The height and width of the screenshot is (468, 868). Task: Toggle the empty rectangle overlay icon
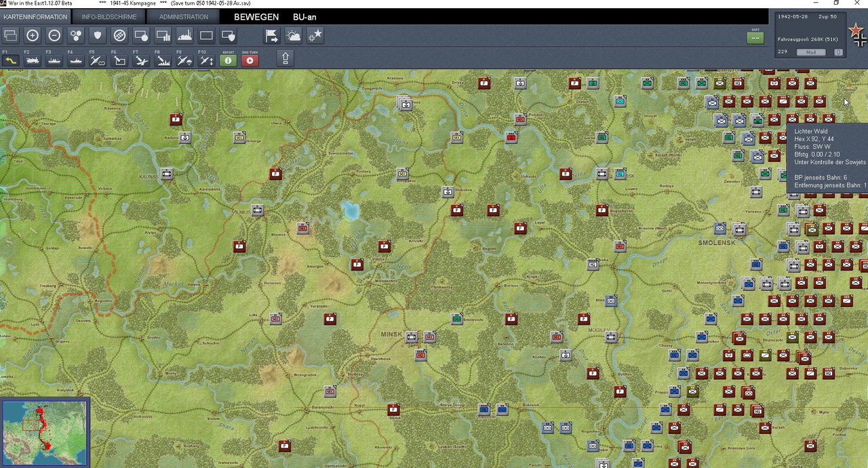coord(206,35)
